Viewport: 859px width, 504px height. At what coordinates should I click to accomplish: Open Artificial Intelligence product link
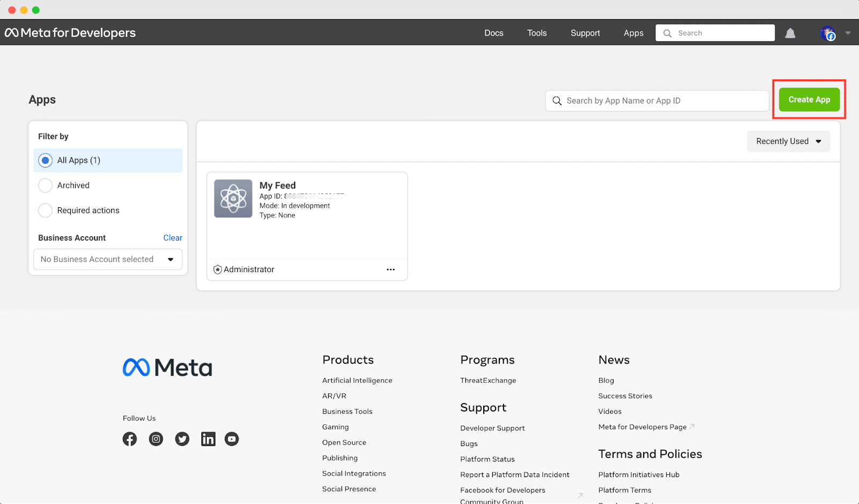point(357,381)
